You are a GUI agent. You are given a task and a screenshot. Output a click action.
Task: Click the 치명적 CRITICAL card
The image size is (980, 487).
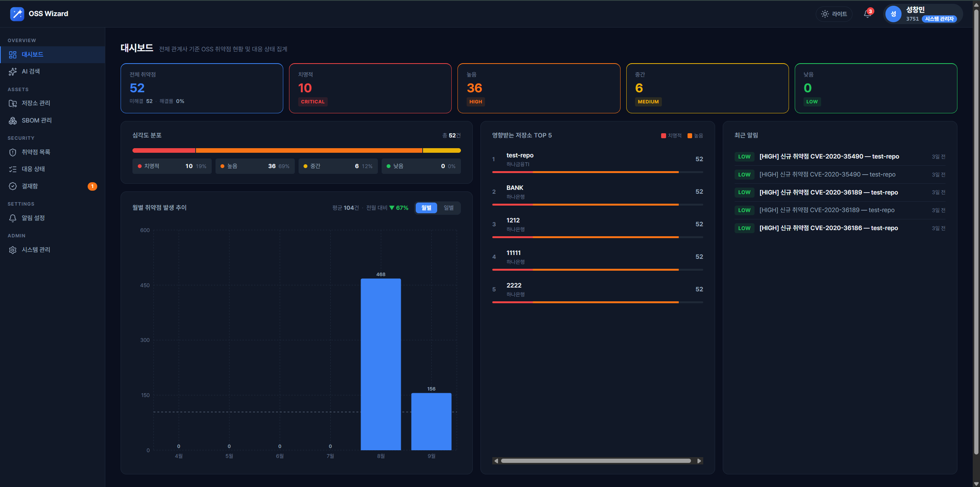370,88
